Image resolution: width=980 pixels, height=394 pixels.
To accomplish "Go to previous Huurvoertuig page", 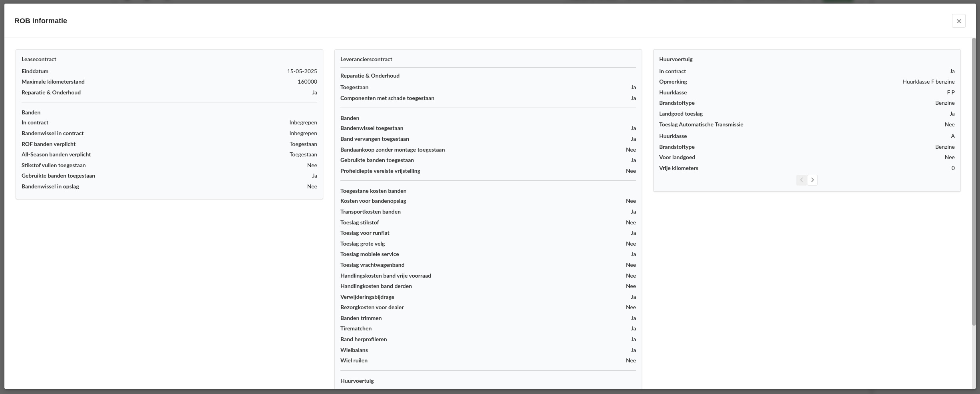I will tap(801, 180).
